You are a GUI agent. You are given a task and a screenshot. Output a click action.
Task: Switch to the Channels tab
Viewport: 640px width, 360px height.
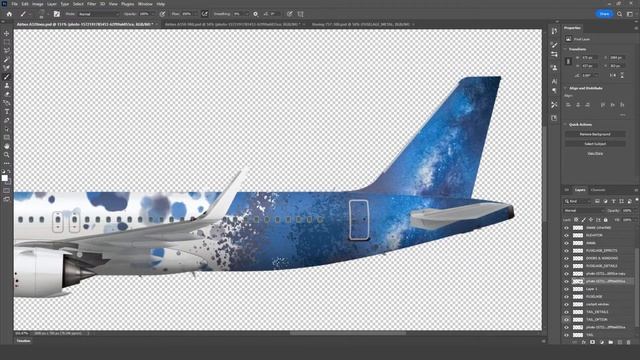point(598,190)
